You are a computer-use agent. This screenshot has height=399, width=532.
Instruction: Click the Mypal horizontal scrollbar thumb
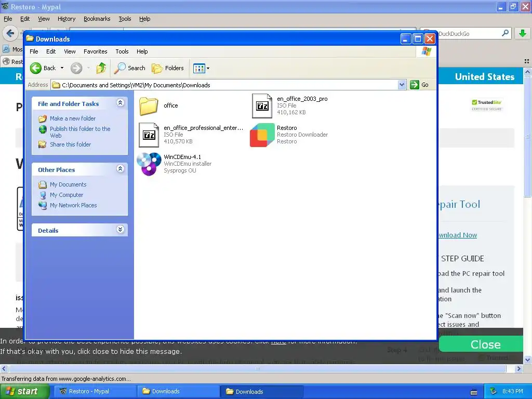(x=257, y=368)
